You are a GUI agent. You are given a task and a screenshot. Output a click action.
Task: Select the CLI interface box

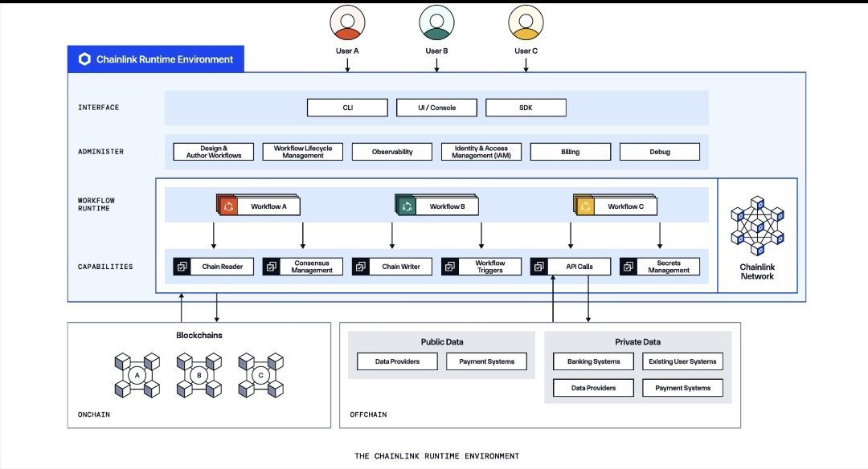click(348, 108)
